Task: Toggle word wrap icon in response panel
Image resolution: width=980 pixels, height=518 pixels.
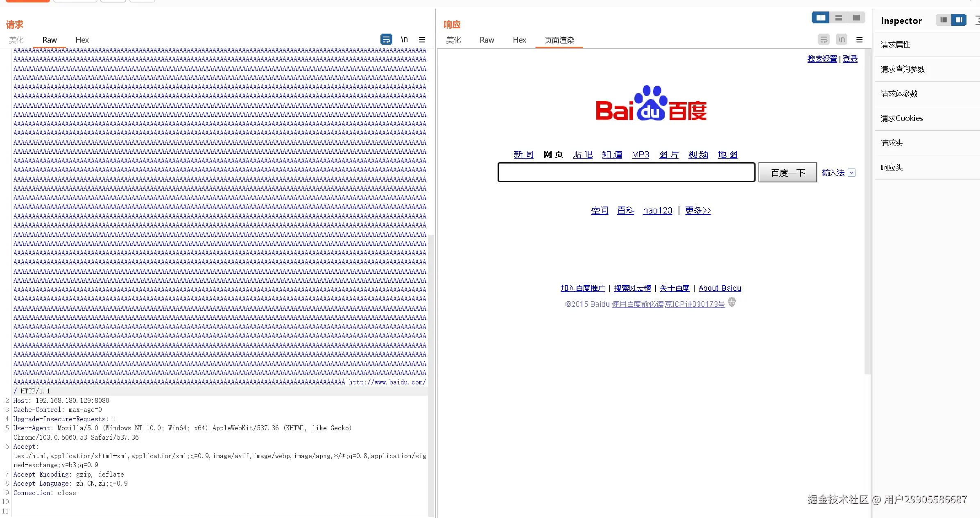Action: coord(824,39)
